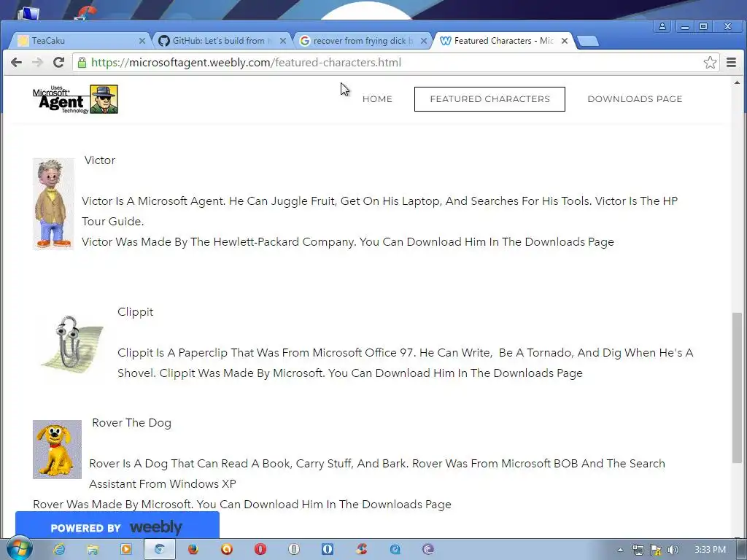
Task: Launch Internet Explorer from the taskbar
Action: 59,550
